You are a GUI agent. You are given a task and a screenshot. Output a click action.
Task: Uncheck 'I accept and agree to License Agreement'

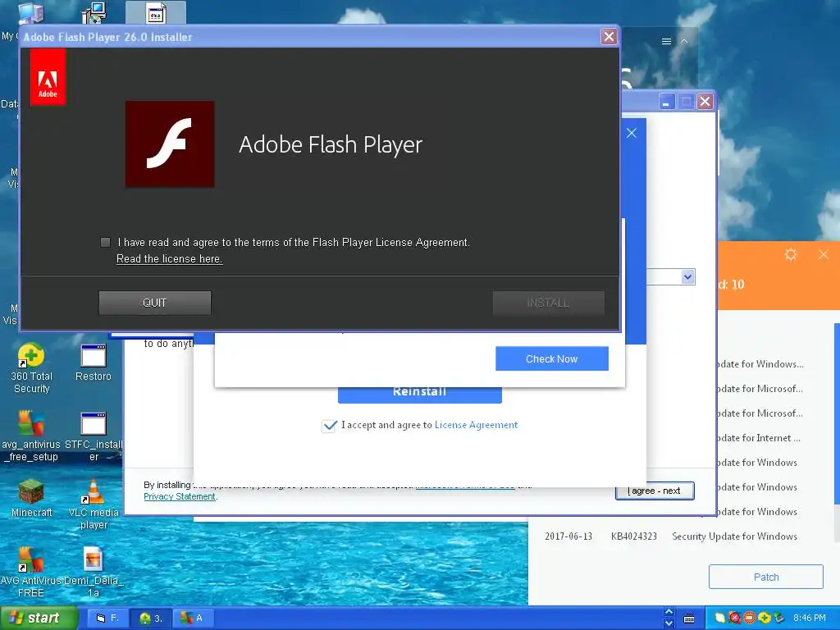[329, 426]
